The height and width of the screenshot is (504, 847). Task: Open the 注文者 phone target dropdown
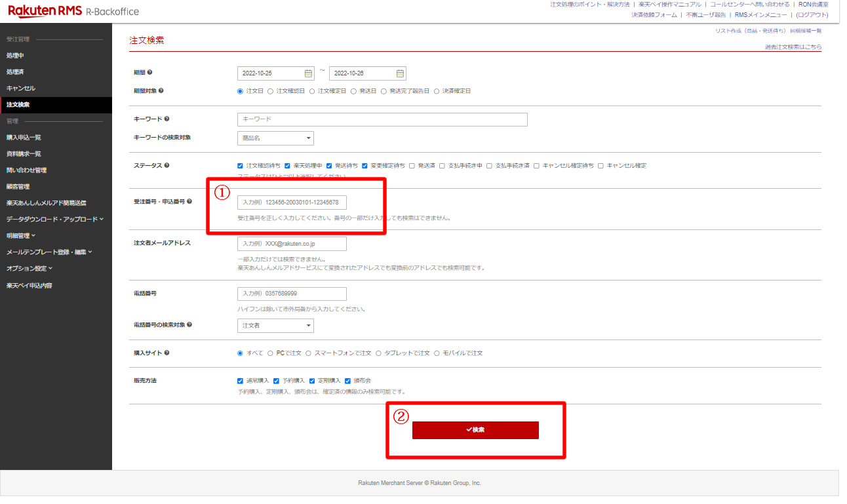point(275,326)
